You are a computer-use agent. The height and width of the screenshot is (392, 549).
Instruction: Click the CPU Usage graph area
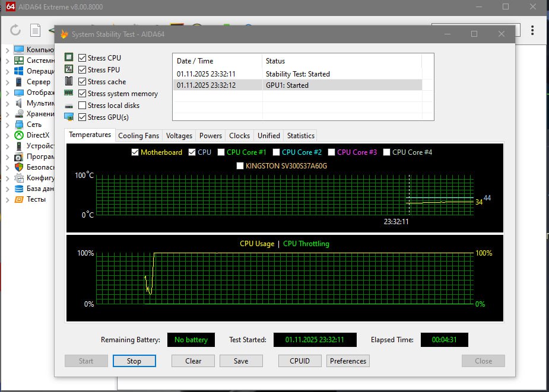[285, 279]
